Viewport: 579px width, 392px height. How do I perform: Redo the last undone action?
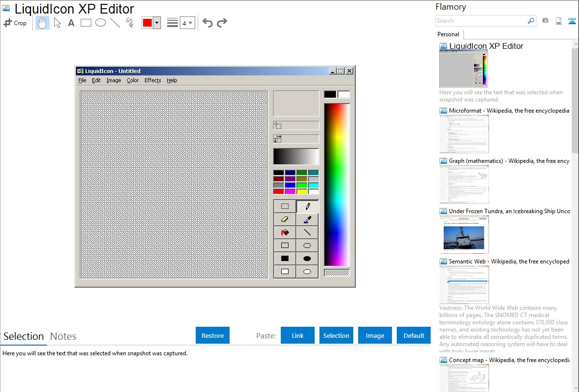point(222,23)
